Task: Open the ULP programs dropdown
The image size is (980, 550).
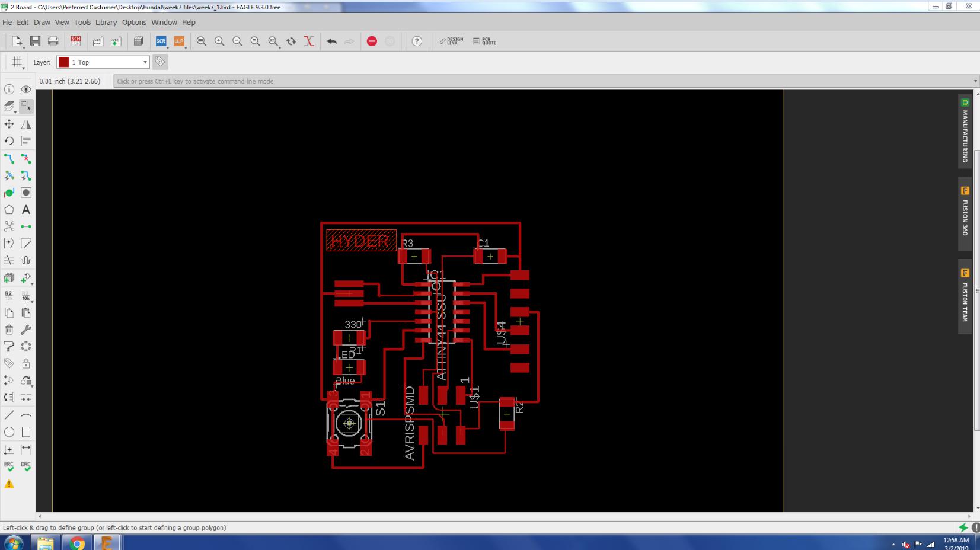Action: tap(186, 47)
